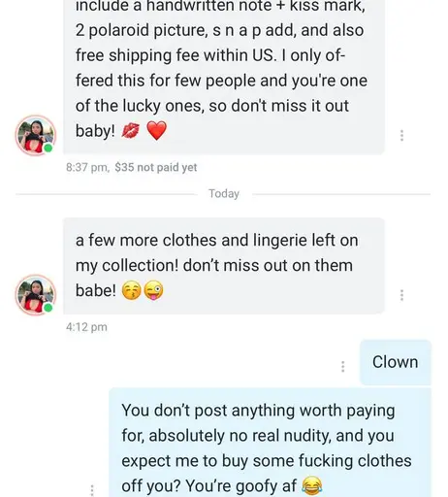Tap the winking tongue-out emoji
Image resolution: width=448 pixels, height=497 pixels.
pyautogui.click(x=153, y=290)
